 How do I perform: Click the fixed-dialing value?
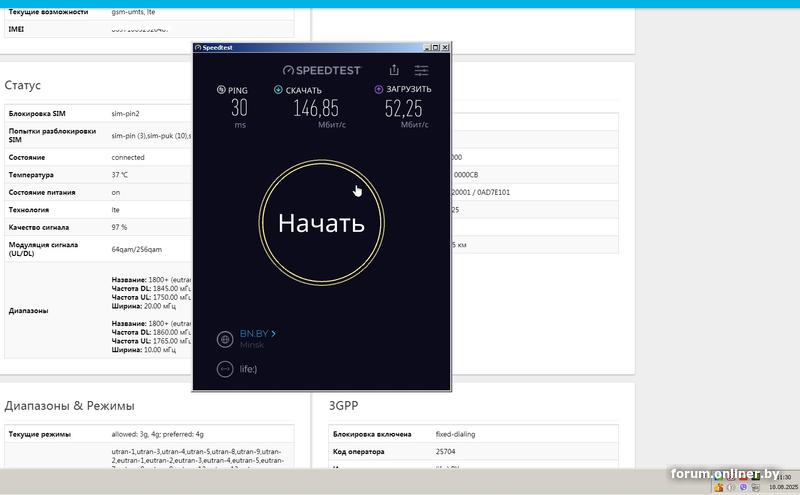click(455, 434)
